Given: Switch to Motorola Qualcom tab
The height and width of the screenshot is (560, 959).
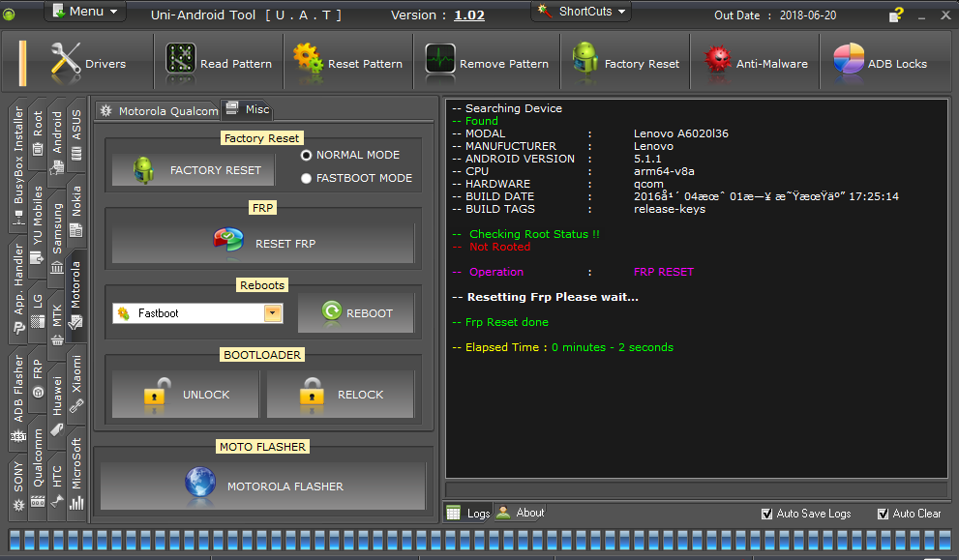Looking at the screenshot, I should coord(159,110).
